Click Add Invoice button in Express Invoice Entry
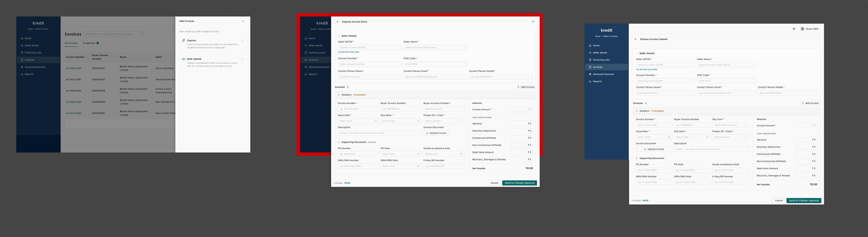The height and width of the screenshot is (237, 868). (526, 87)
